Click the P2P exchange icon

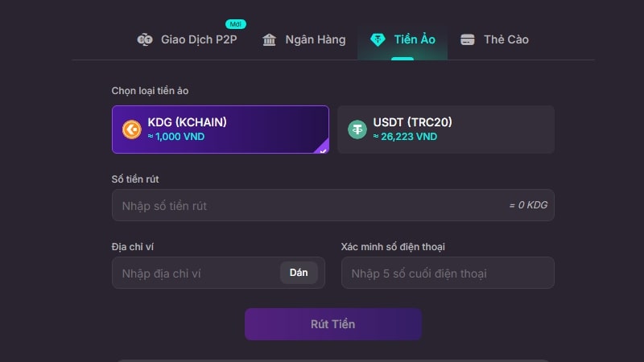coord(145,39)
